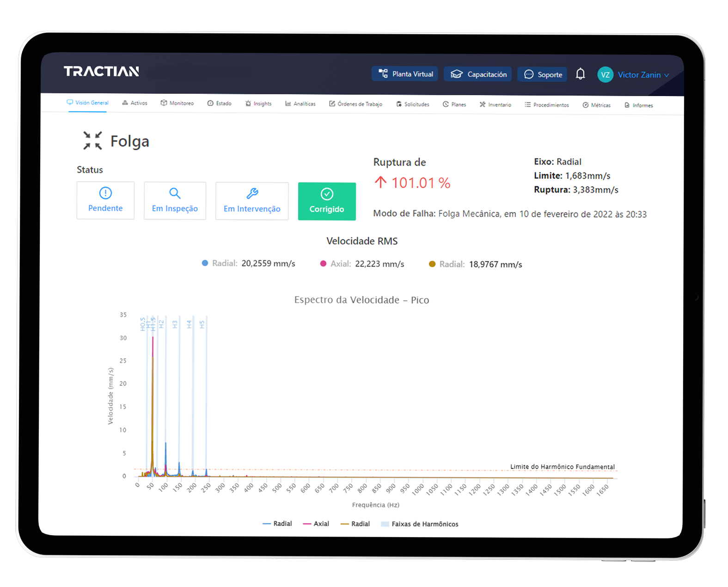Toggle Axial series in chart legend
Screen dimensions: 728x587
[x=316, y=524]
